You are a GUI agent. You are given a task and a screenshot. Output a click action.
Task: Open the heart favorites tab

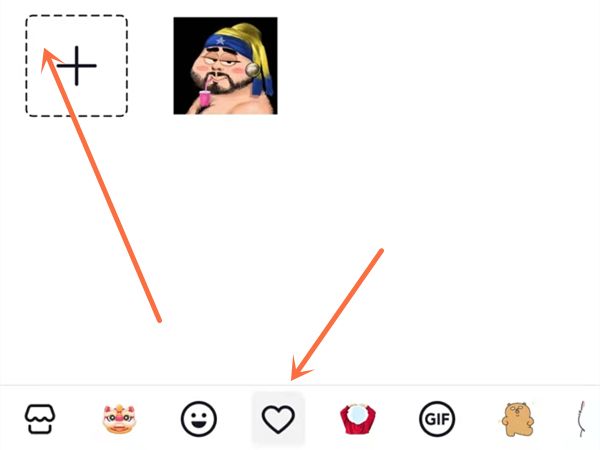tap(278, 419)
